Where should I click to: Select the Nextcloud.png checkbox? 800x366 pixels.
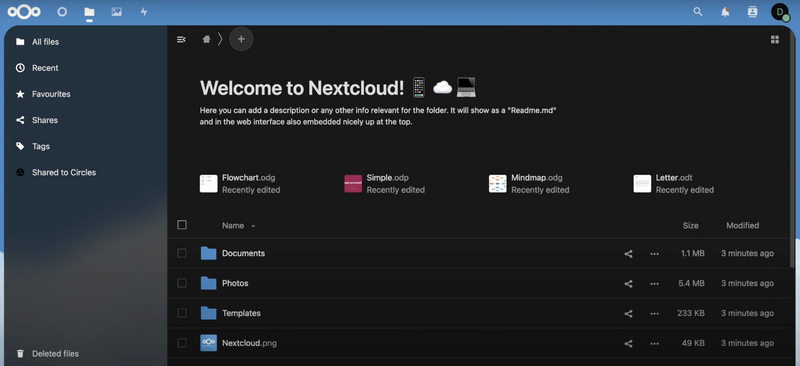click(x=182, y=343)
